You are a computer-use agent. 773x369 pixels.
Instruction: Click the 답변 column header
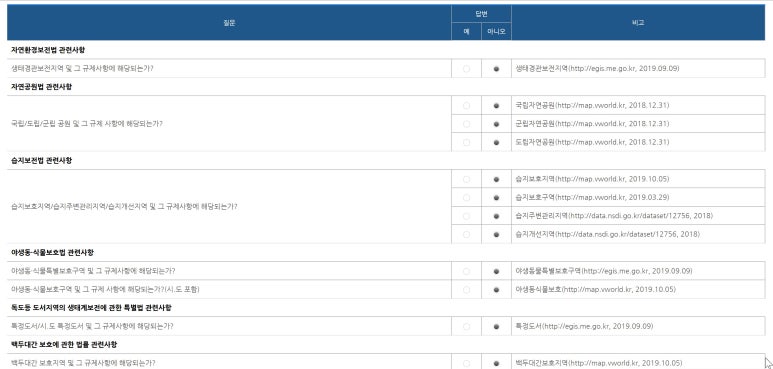tap(481, 14)
